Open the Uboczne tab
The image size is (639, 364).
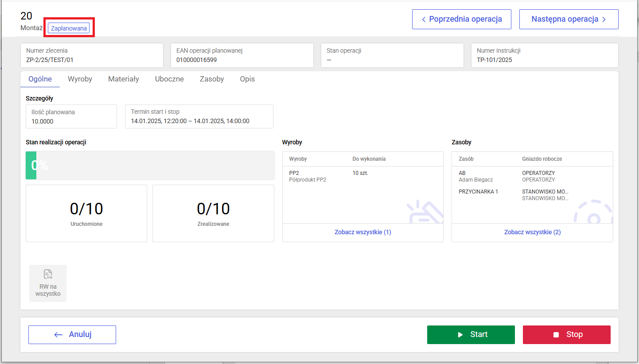pos(169,79)
